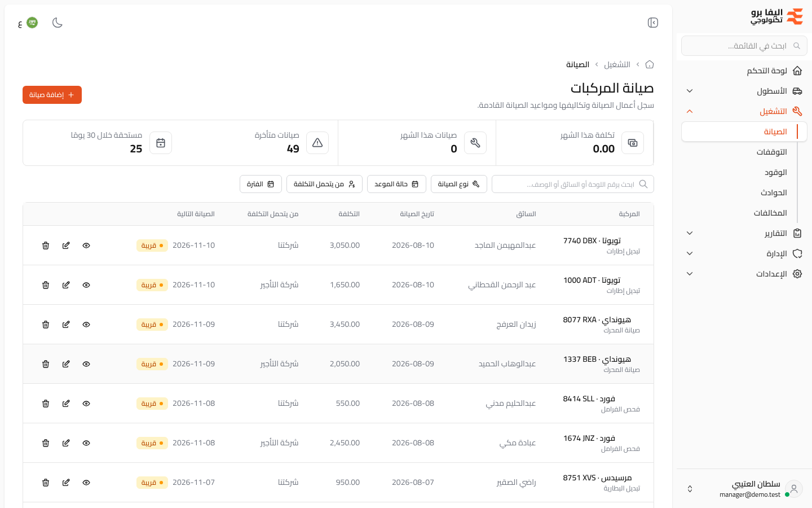Edit the 1000 ADT maintenance record
The image size is (812, 508).
[x=66, y=285]
